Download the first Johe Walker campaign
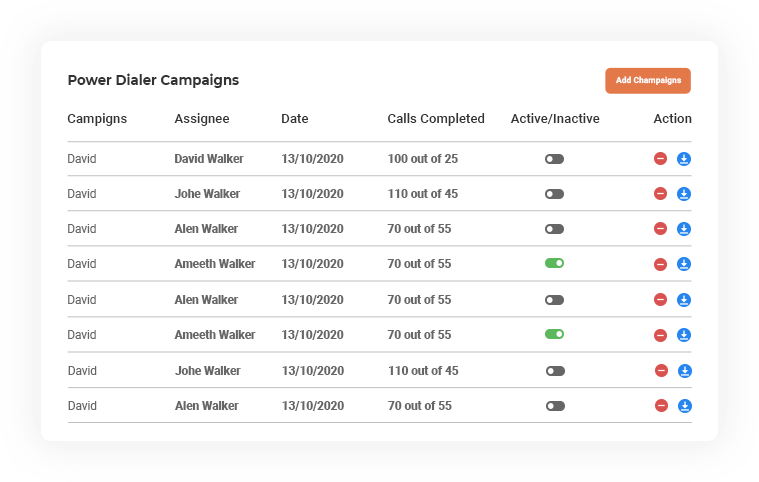This screenshot has width=759, height=482. coord(684,194)
